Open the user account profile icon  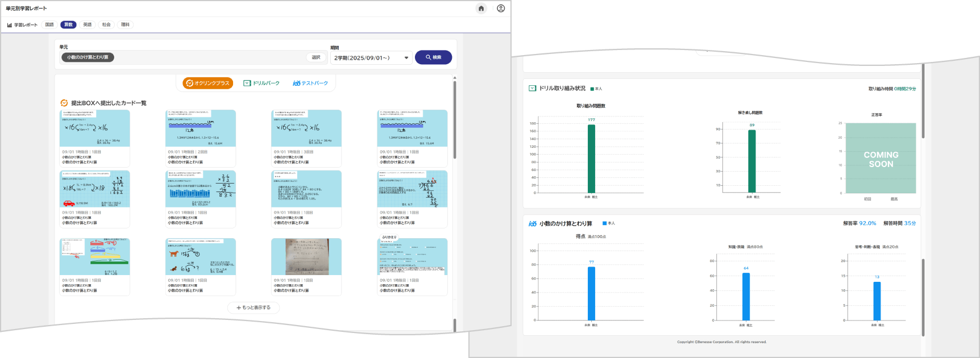coord(501,9)
